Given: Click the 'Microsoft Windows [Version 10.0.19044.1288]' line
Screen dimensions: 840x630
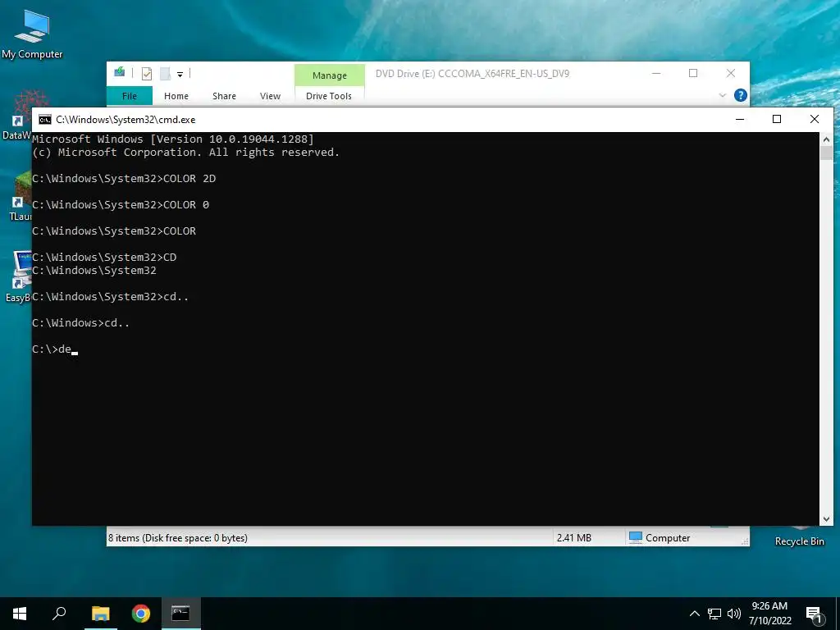Looking at the screenshot, I should pyautogui.click(x=173, y=139).
